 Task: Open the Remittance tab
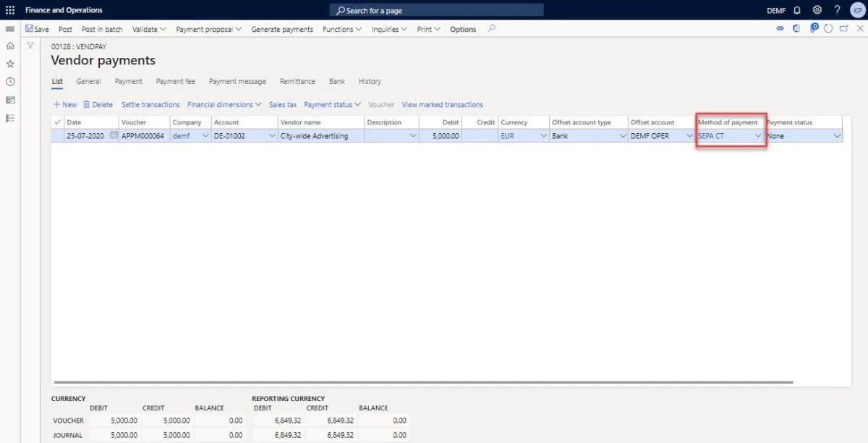click(297, 81)
